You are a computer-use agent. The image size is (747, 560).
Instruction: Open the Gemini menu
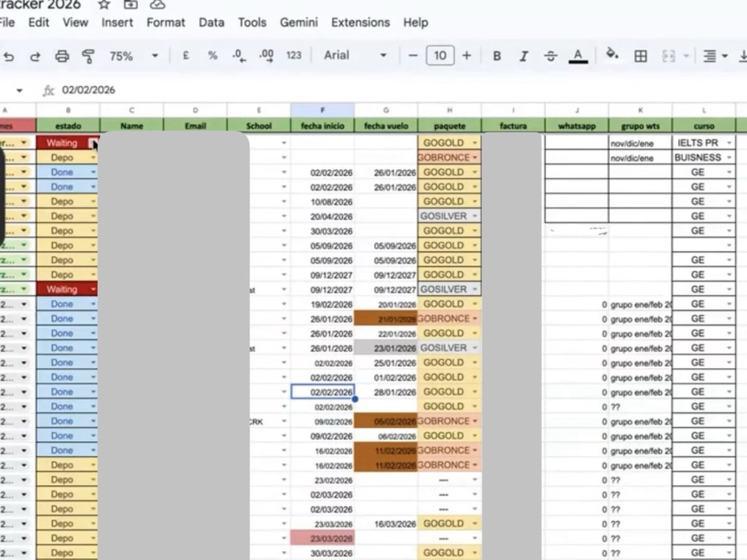coord(299,22)
